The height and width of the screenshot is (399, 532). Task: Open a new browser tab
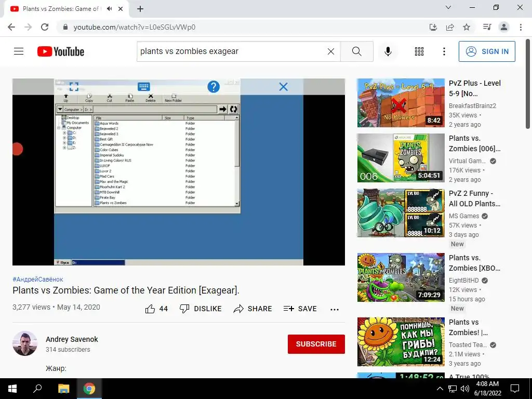click(140, 9)
